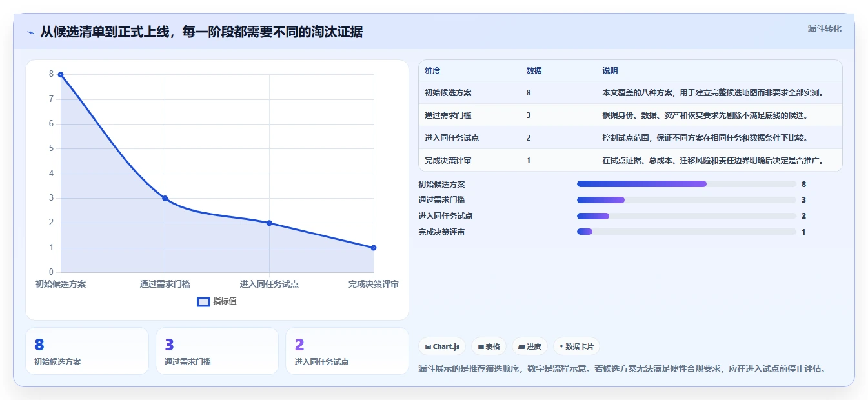The width and height of the screenshot is (868, 400).
Task: Click the 维度 column header
Action: [x=432, y=71]
